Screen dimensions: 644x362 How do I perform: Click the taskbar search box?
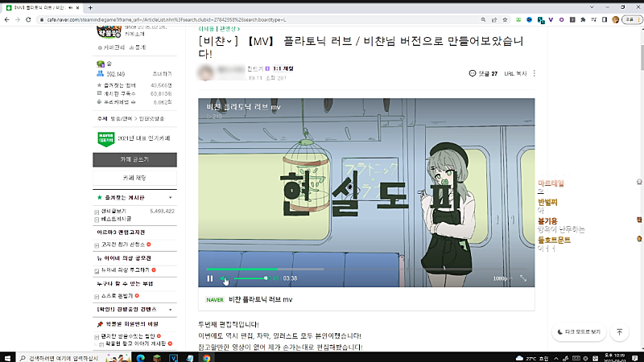[60, 358]
